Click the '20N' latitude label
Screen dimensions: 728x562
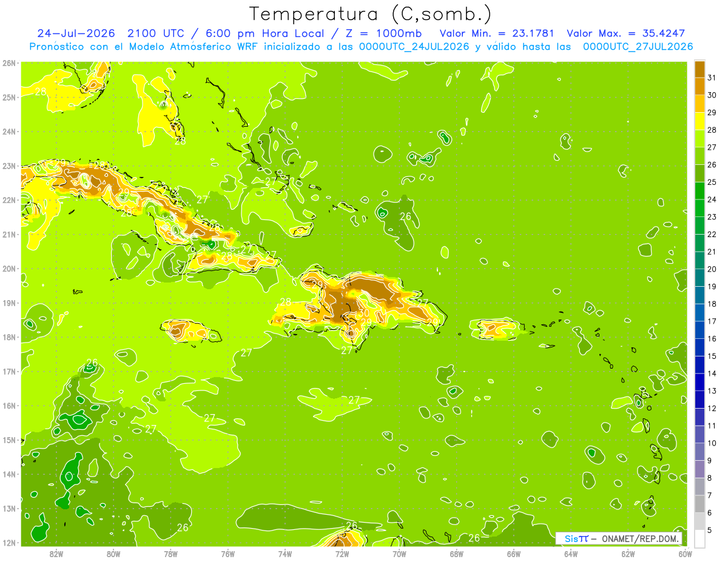[x=8, y=269]
